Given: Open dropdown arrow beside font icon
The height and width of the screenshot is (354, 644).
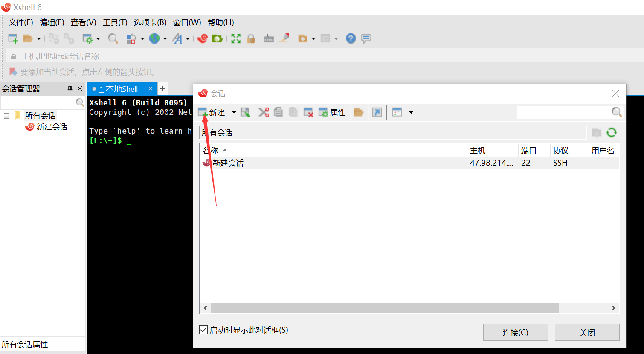Looking at the screenshot, I should [188, 38].
